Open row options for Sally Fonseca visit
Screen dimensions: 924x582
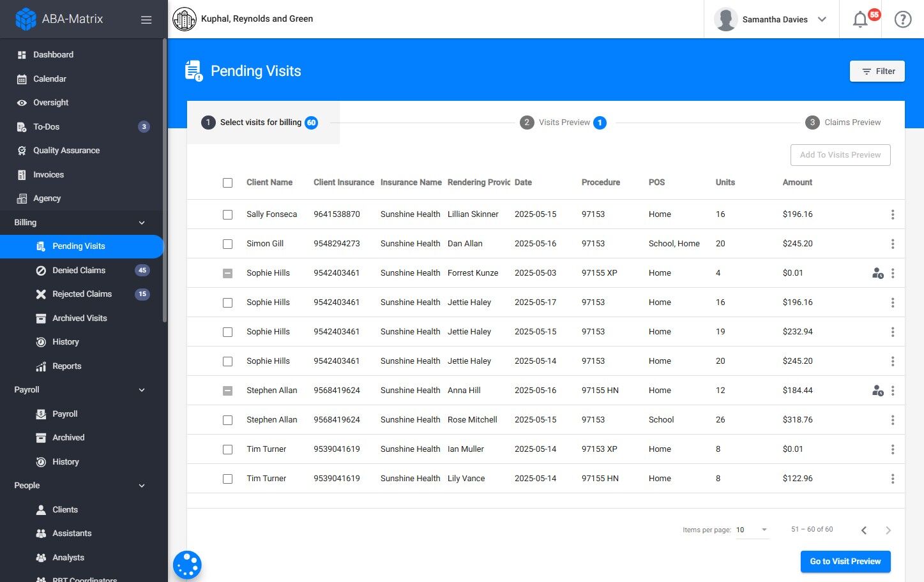pyautogui.click(x=893, y=214)
